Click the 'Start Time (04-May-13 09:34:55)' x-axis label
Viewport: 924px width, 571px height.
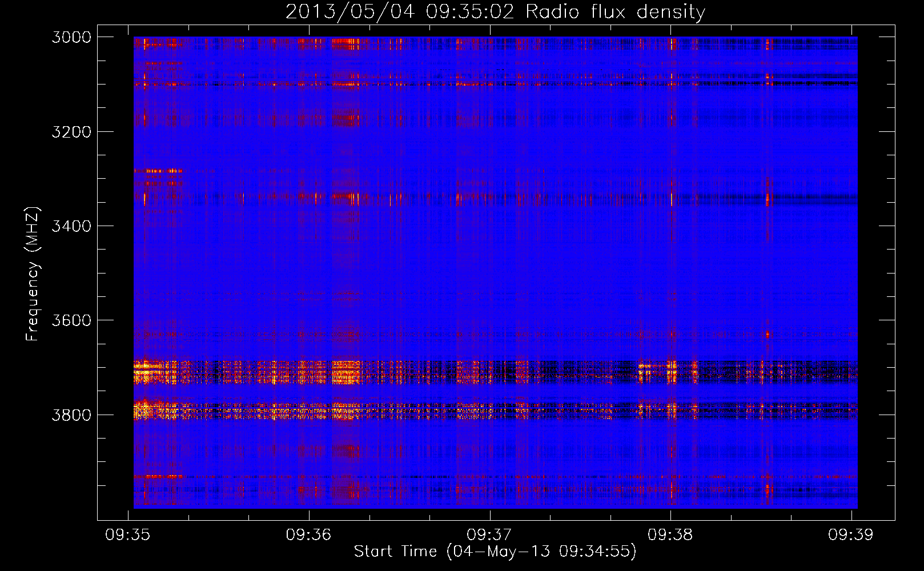pyautogui.click(x=495, y=552)
